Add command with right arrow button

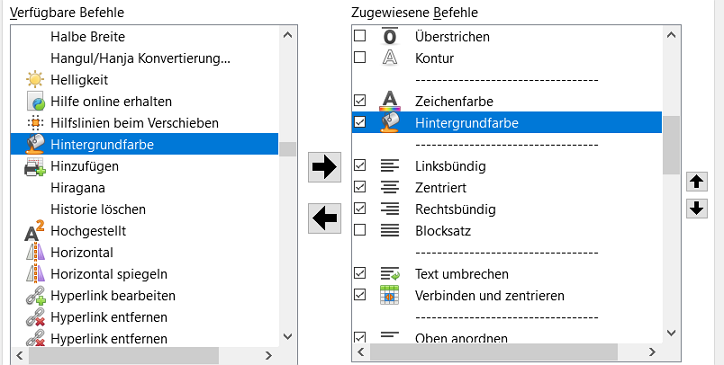(325, 167)
